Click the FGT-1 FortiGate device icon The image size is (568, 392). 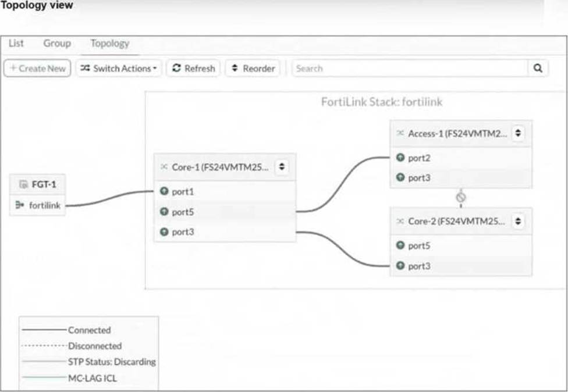(x=23, y=184)
